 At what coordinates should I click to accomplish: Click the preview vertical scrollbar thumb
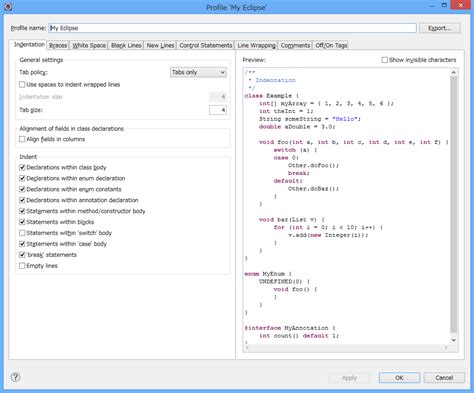(453, 204)
